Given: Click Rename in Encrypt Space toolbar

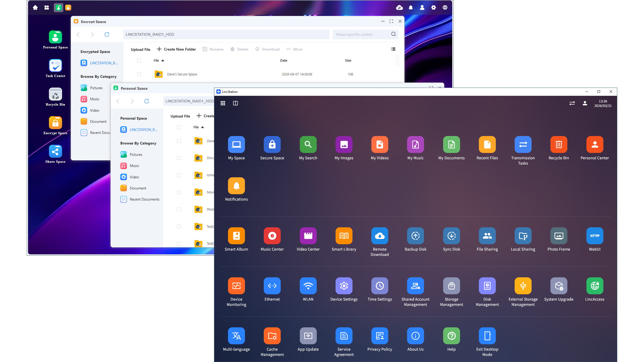Looking at the screenshot, I should pyautogui.click(x=213, y=49).
